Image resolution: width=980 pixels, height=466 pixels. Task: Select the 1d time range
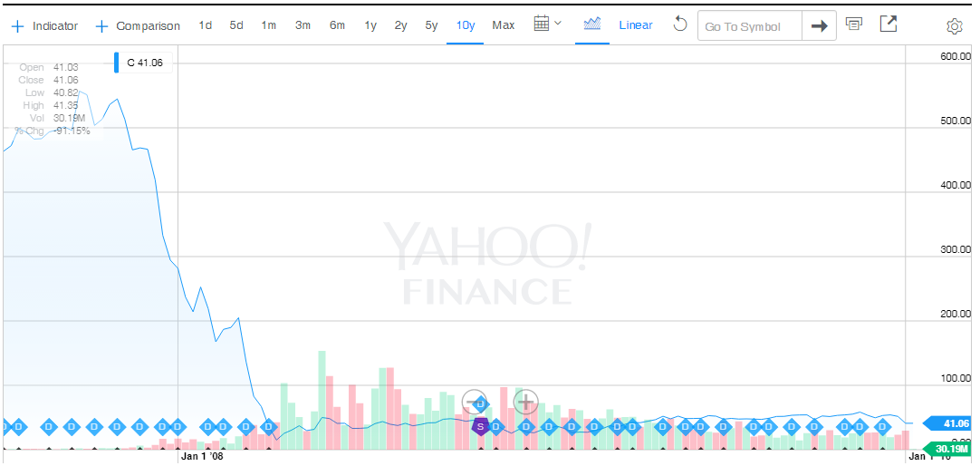click(x=205, y=25)
